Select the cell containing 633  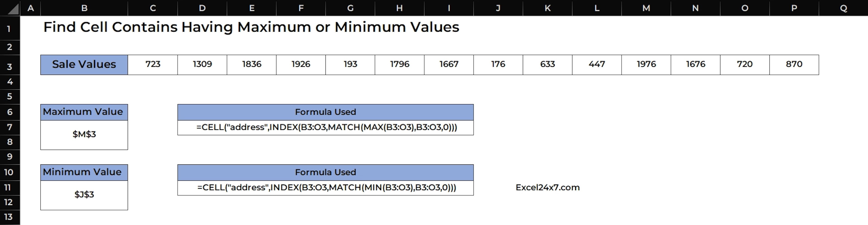(547, 65)
